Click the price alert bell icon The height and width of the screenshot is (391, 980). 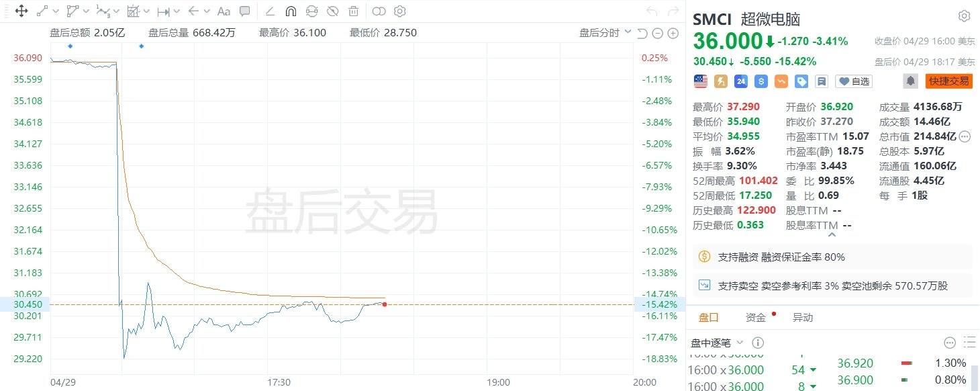(x=910, y=81)
